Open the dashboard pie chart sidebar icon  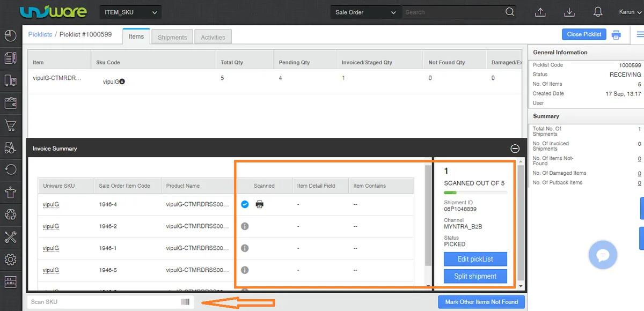tap(10, 36)
